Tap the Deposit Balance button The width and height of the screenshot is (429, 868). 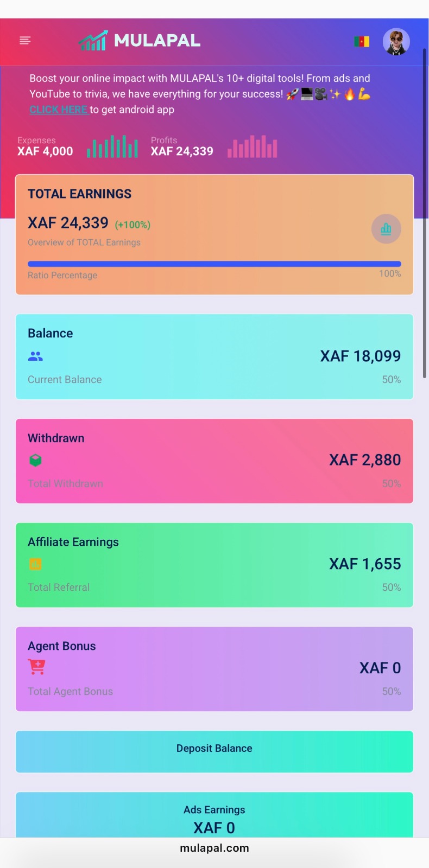(x=214, y=751)
